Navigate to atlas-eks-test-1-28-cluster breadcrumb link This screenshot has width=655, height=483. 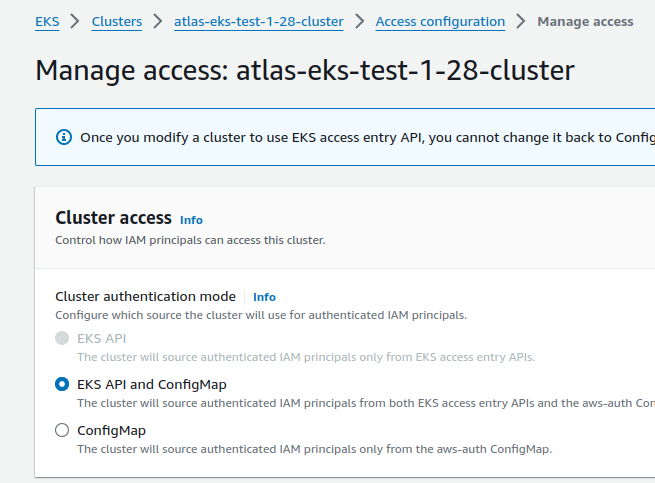pos(258,21)
